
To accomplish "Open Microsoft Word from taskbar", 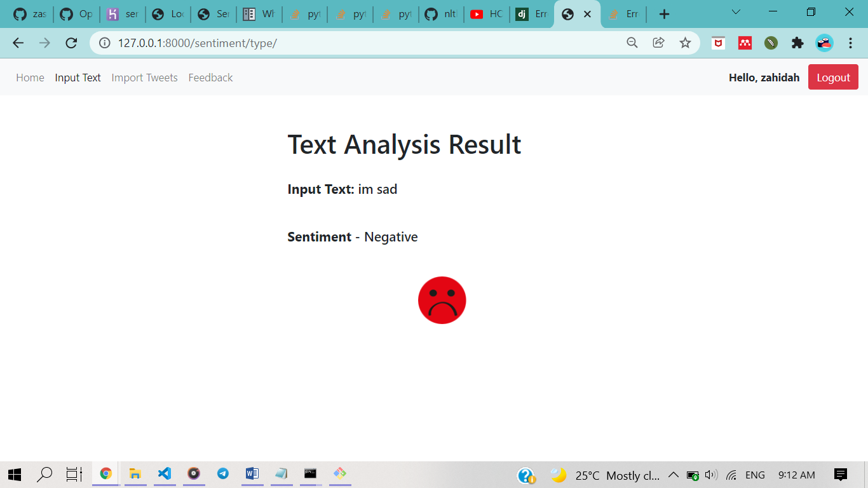I will point(252,474).
